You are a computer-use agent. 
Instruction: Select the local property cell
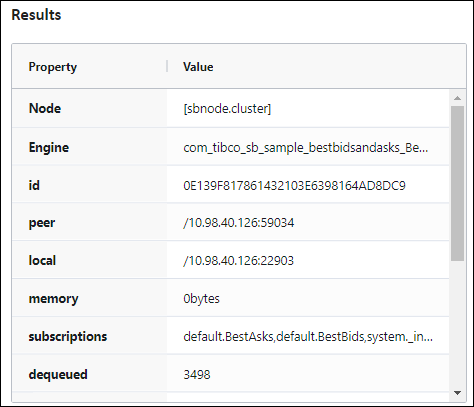point(89,260)
